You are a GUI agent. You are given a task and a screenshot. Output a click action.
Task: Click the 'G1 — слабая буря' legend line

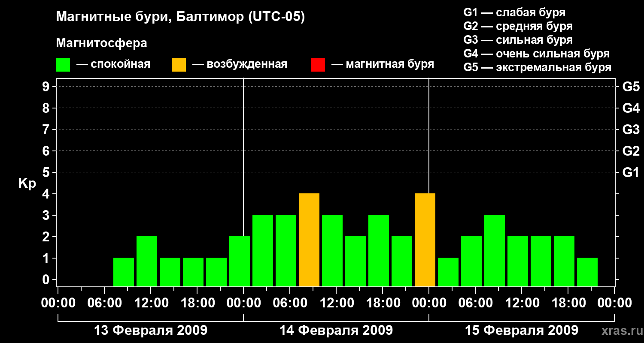514,12
